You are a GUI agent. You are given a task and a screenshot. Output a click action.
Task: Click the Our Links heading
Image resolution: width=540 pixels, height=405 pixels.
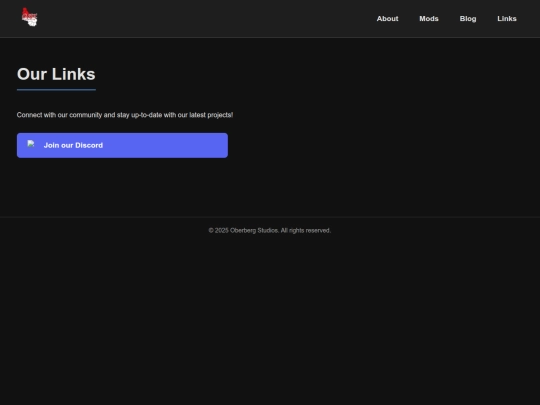(x=56, y=74)
